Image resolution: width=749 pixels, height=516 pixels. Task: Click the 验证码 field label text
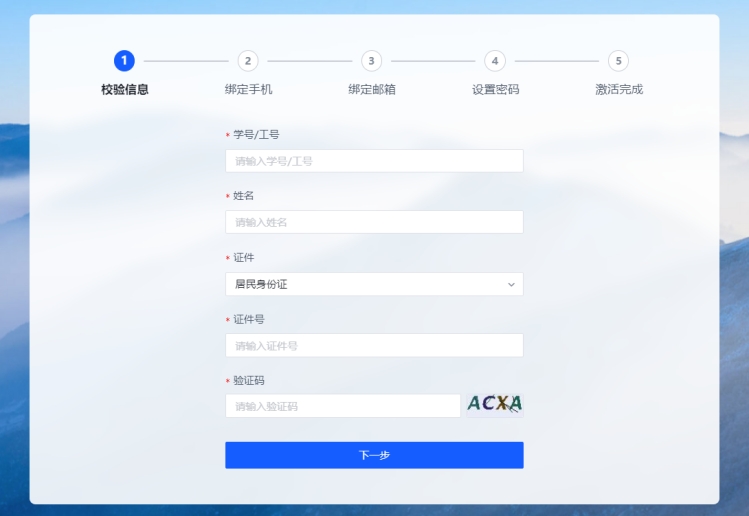pos(249,381)
